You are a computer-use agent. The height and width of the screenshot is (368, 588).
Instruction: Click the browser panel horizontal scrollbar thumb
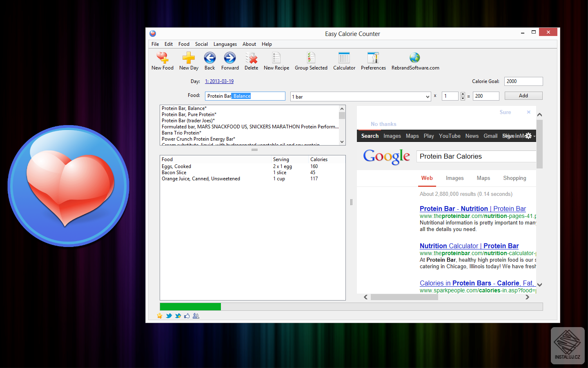coord(404,297)
